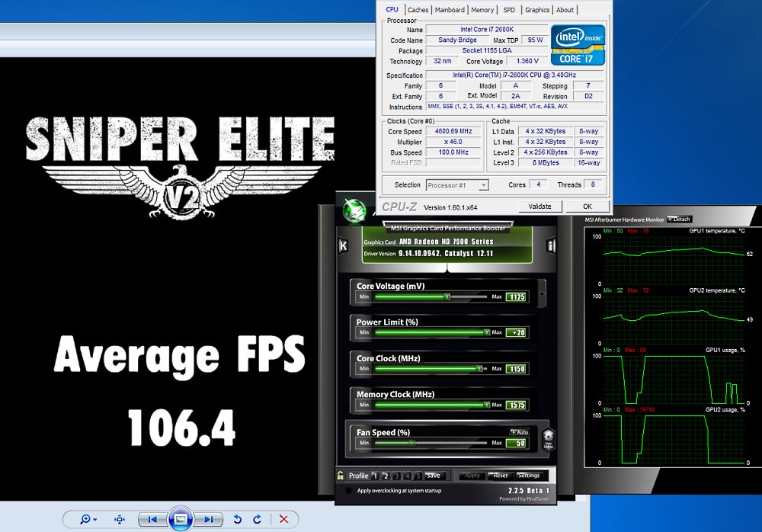Click the Reset button in Afterburner
The image size is (762, 532).
point(500,476)
